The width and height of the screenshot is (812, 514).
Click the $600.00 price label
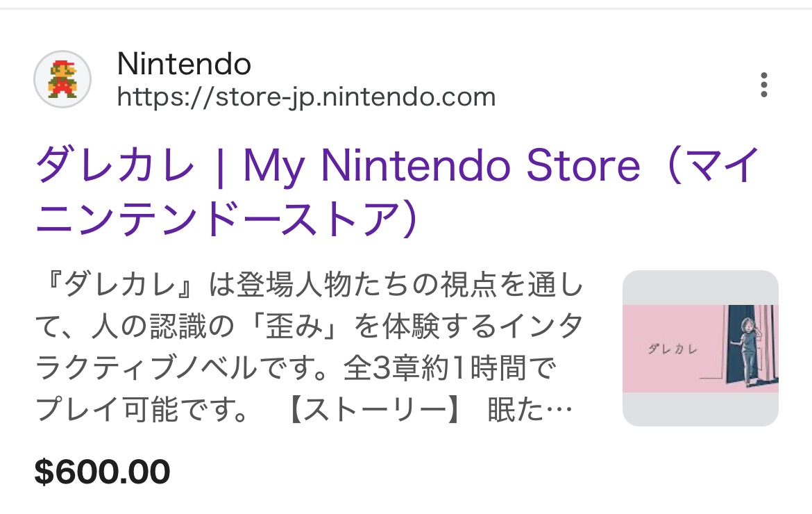tap(102, 472)
